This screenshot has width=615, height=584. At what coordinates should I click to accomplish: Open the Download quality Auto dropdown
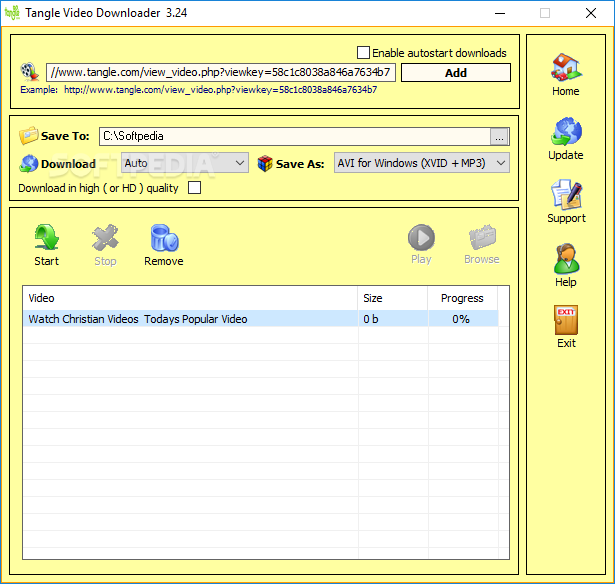(185, 163)
